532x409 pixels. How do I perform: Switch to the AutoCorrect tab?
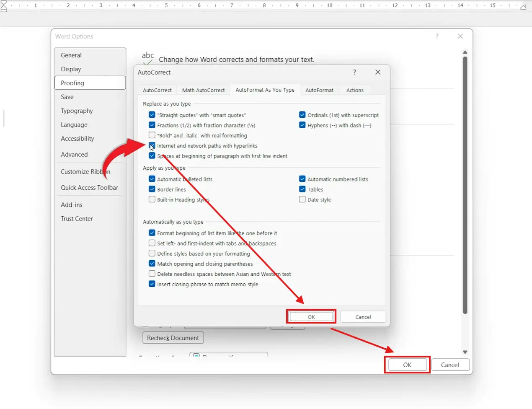157,90
